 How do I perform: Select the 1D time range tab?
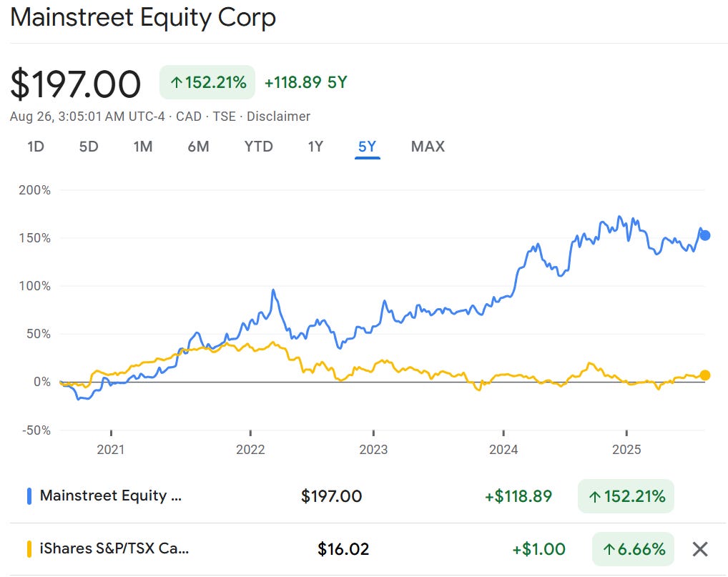(36, 147)
